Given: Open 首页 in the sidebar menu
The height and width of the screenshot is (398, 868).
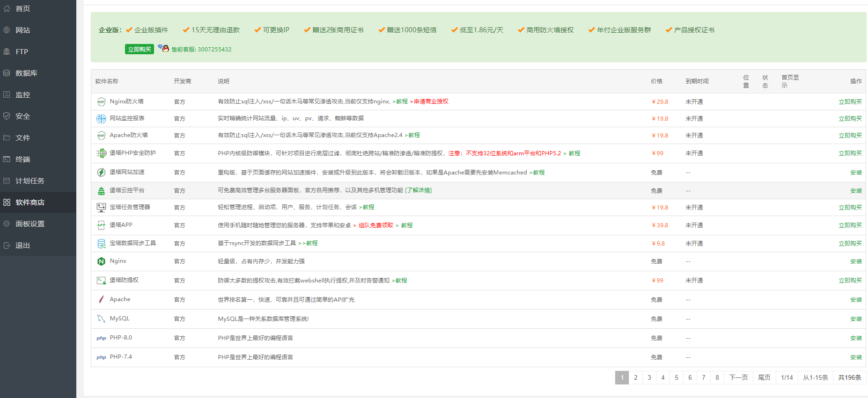Looking at the screenshot, I should pyautogui.click(x=23, y=8).
